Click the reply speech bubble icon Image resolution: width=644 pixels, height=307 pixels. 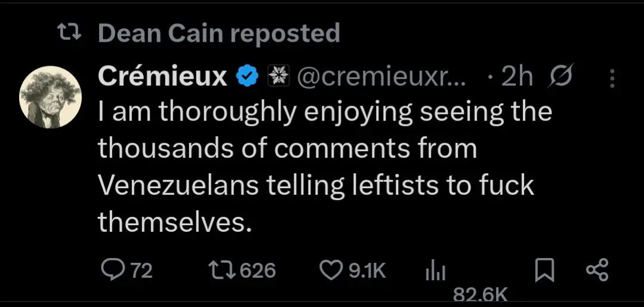click(x=112, y=271)
